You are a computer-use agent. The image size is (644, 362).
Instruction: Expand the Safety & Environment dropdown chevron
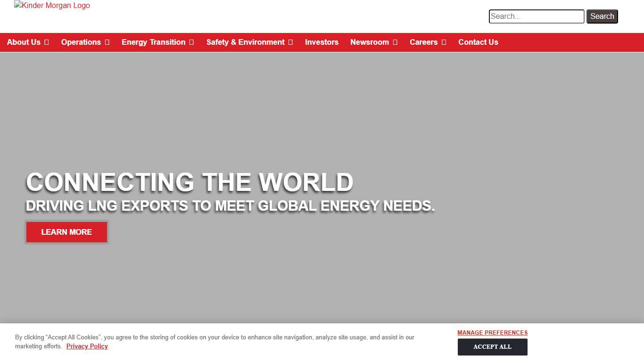pos(289,42)
